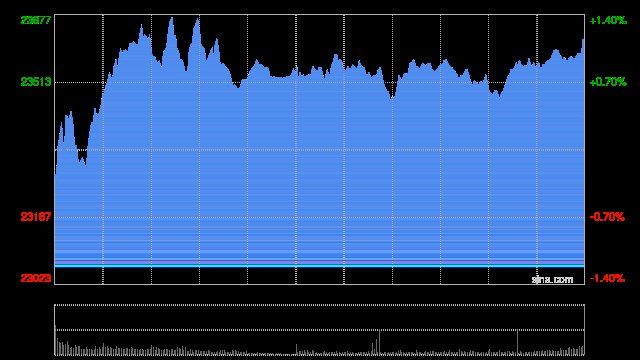
Task: Click the 23023 bottom price label
Action: pos(36,278)
